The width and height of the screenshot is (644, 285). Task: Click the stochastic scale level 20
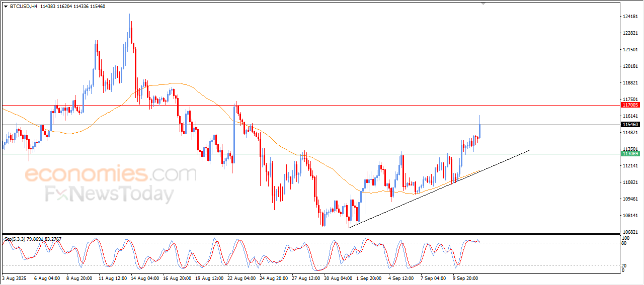coord(625,265)
